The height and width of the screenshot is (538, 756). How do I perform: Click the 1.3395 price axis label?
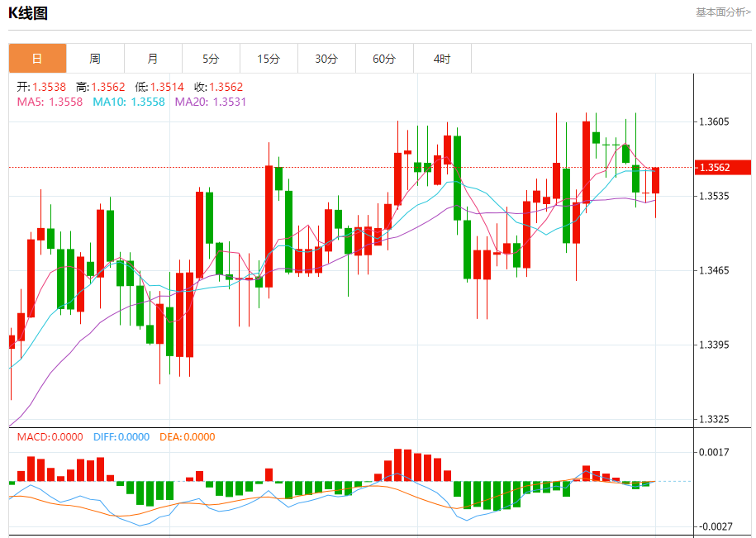[x=715, y=345]
